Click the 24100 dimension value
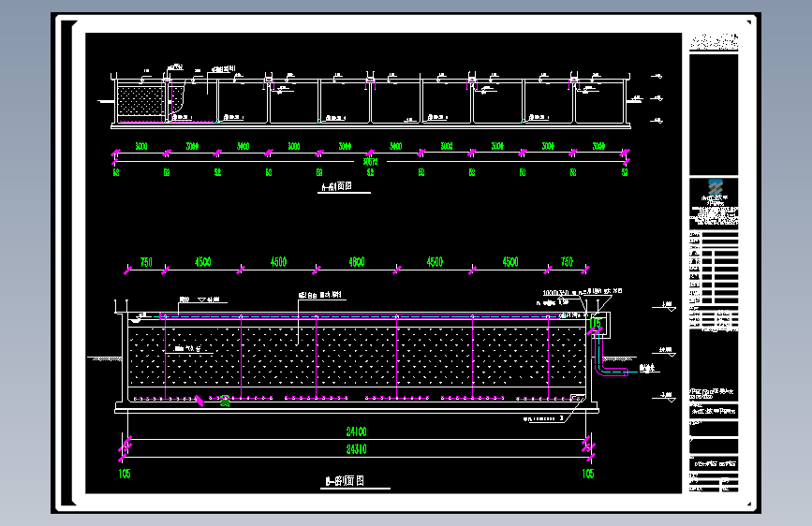Image resolution: width=812 pixels, height=526 pixels. pyautogui.click(x=356, y=431)
